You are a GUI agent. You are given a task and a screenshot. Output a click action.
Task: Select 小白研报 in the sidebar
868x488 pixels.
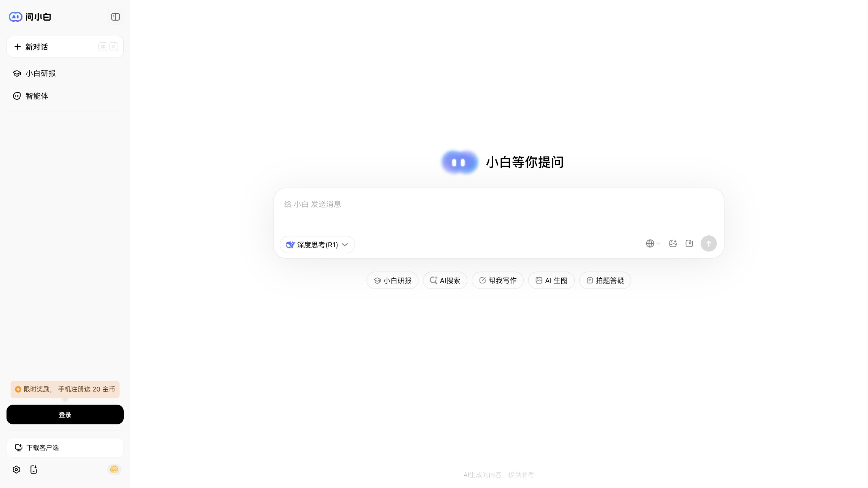(40, 73)
